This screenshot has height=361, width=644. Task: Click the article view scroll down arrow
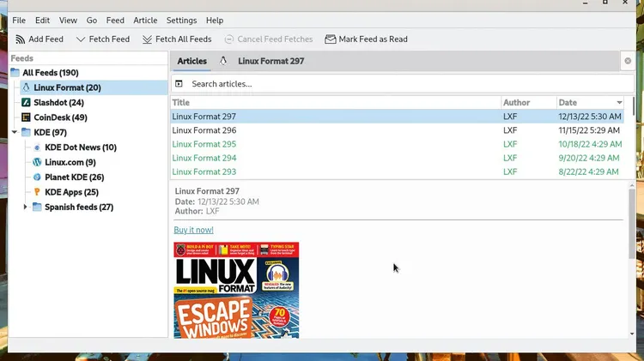pos(632,334)
